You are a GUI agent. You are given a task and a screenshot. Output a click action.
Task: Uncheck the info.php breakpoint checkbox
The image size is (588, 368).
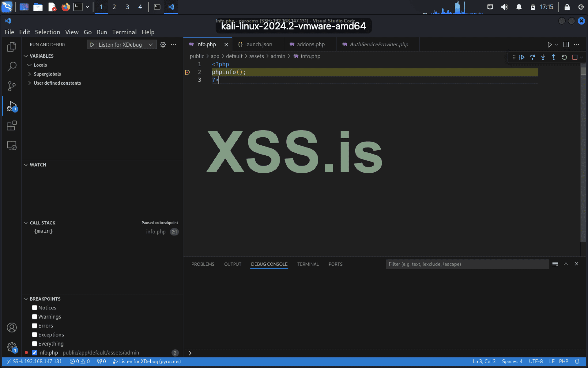tap(35, 353)
